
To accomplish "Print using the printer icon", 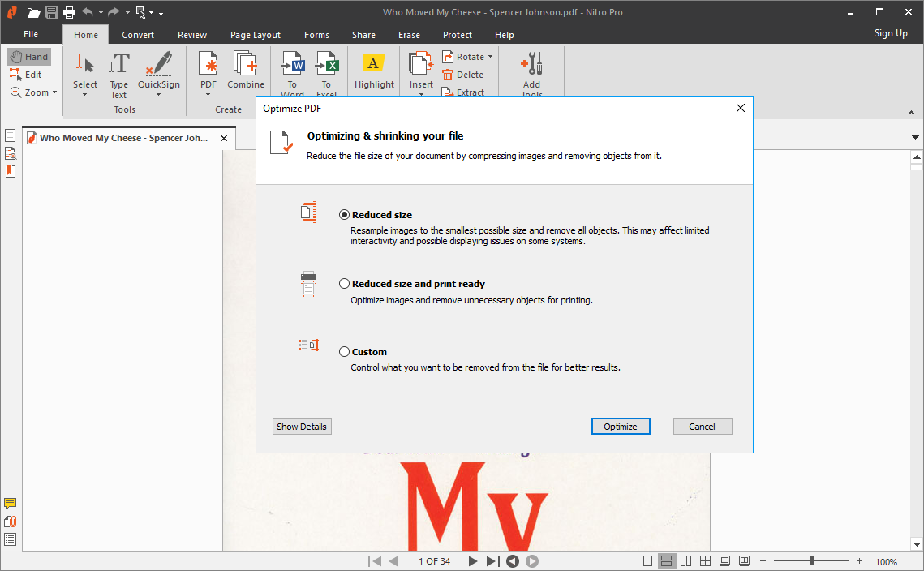I will (x=69, y=12).
